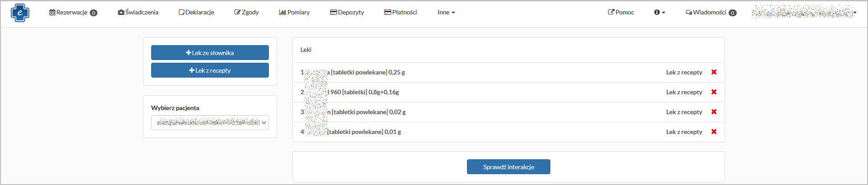Delete the 960 tabletki drug row
The height and width of the screenshot is (185, 868).
pyautogui.click(x=714, y=92)
